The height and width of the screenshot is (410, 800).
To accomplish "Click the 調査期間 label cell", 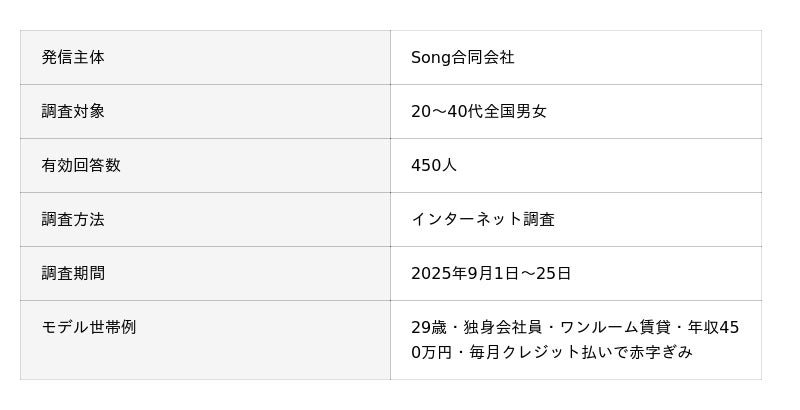I will (73, 274).
